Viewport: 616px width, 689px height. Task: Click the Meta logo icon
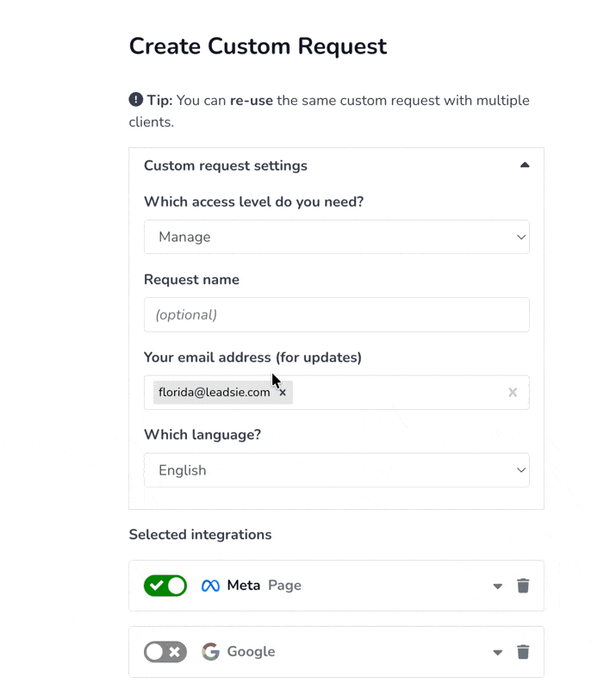210,586
